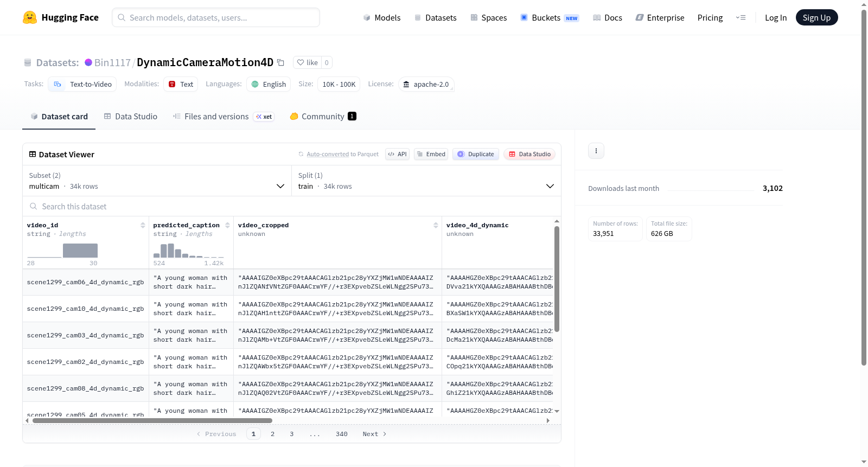Image resolution: width=868 pixels, height=467 pixels.
Task: Duplicate this dataset
Action: tap(476, 154)
